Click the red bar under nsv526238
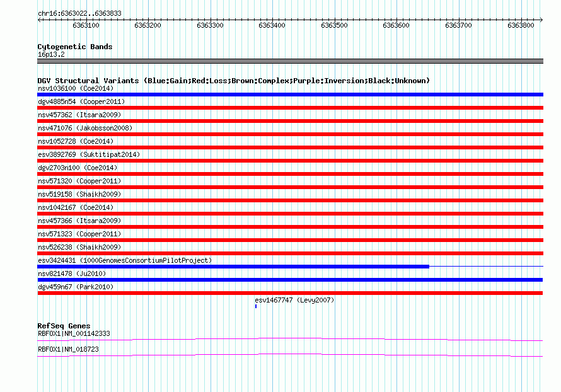The image size is (561, 392). tap(290, 253)
